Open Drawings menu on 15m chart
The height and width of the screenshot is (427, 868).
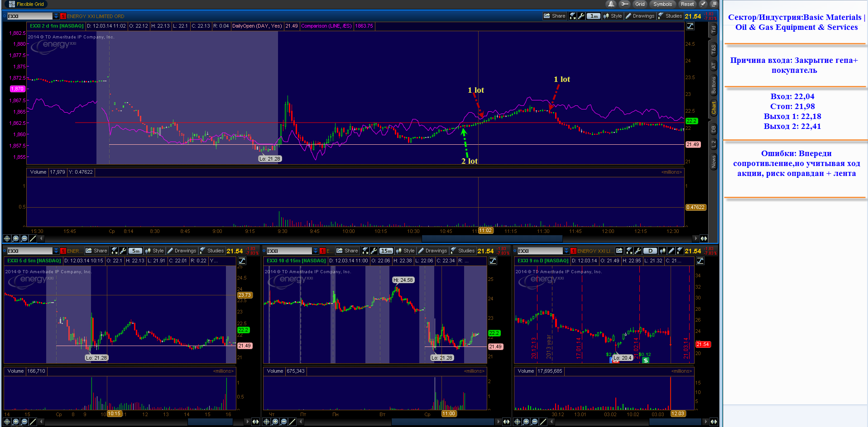click(x=432, y=251)
